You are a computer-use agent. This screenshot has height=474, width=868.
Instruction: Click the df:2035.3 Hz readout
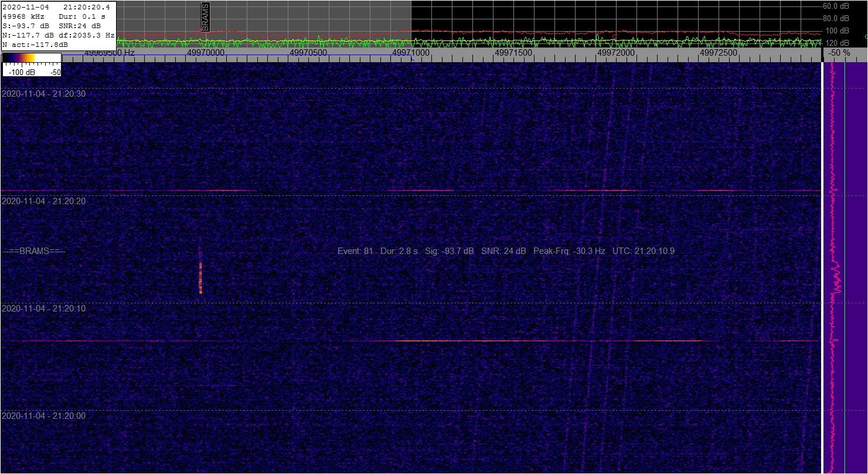(86, 35)
